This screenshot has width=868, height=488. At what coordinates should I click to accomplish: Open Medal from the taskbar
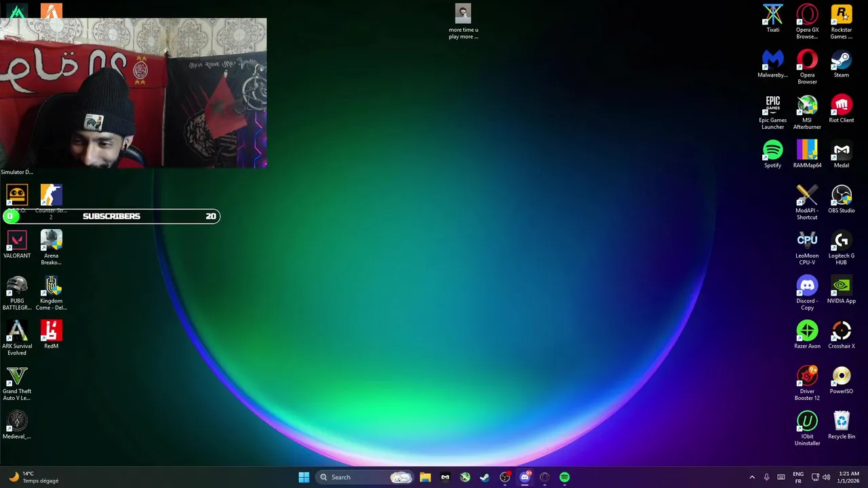click(445, 477)
